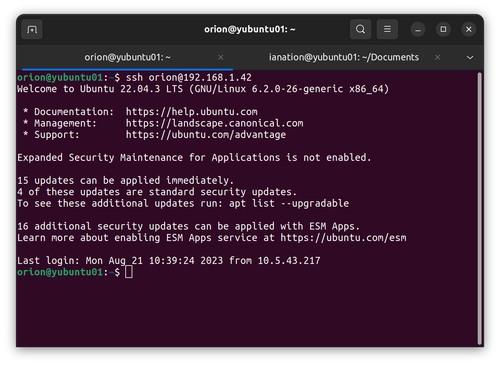Screen dimensions: 500x365
Task: Open the hamburger menu in the title bar
Action: [x=387, y=29]
